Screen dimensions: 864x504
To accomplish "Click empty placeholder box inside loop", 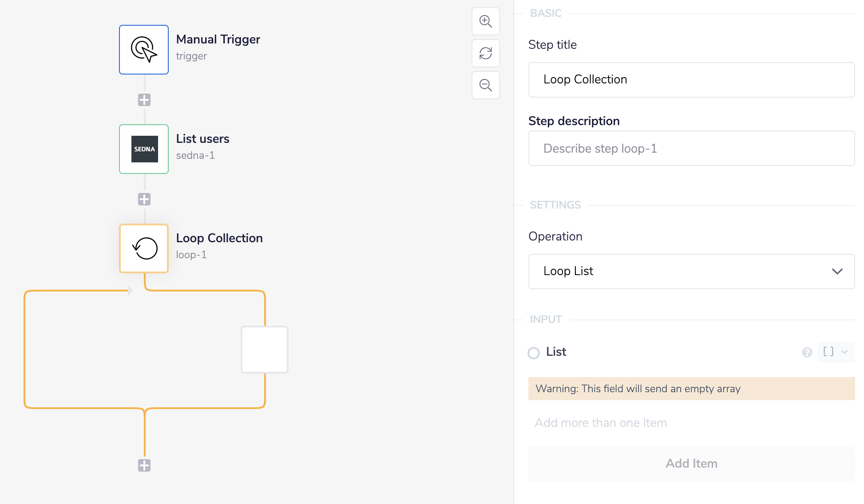I will coord(265,350).
